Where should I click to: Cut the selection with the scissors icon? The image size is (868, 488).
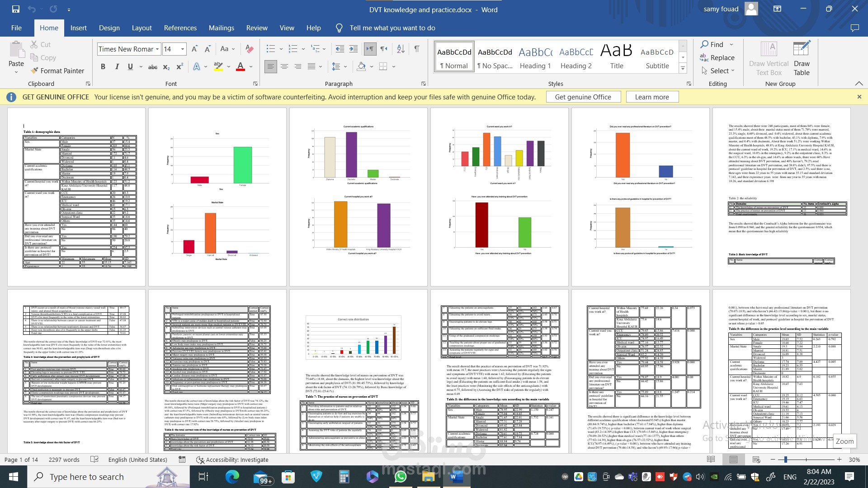pyautogui.click(x=34, y=44)
